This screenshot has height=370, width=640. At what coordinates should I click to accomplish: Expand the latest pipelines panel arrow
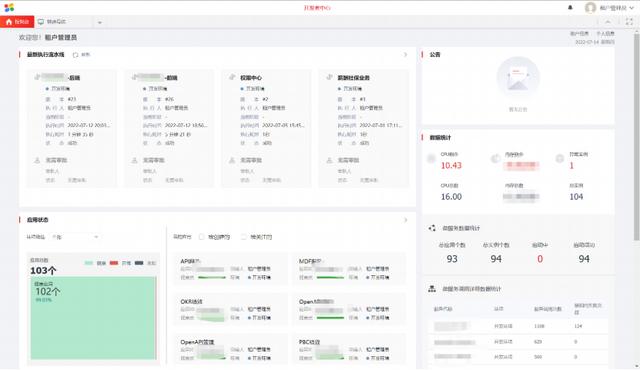(405, 55)
